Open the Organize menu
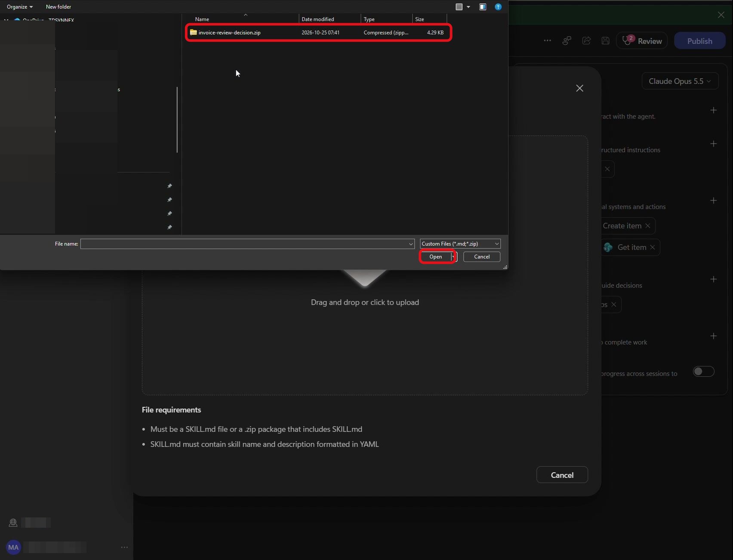733x560 pixels. (x=20, y=7)
